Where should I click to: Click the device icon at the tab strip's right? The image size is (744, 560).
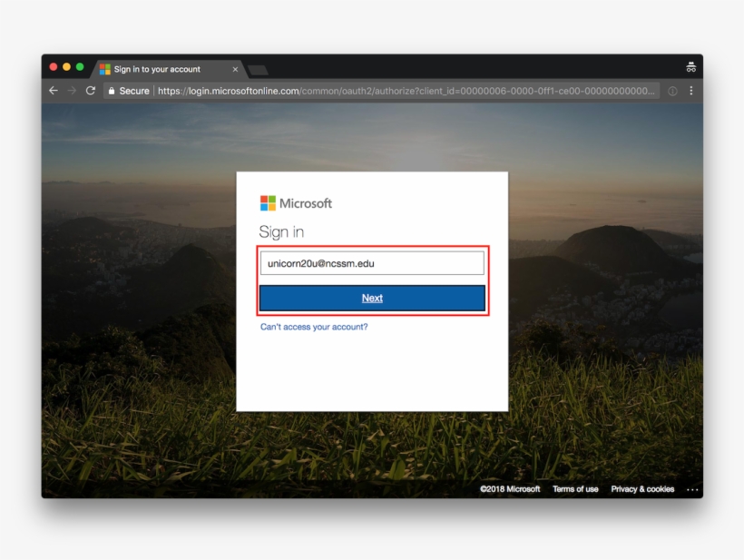(x=691, y=66)
